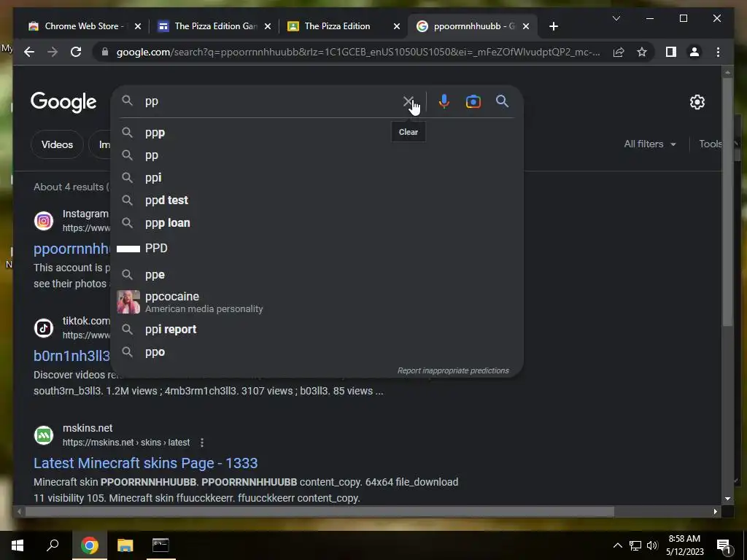The height and width of the screenshot is (560, 747).
Task: Switch to The Pizza Edition tab
Action: click(x=344, y=26)
